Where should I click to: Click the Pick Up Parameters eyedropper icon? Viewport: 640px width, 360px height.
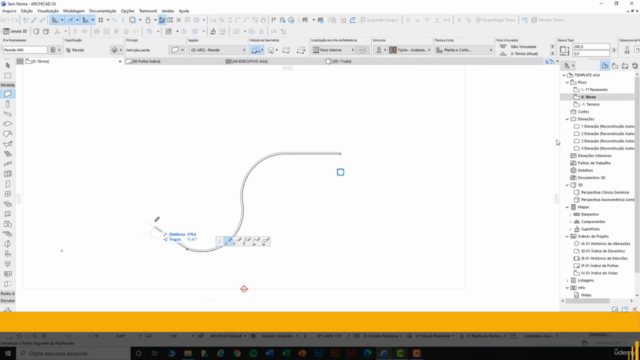pos(34,20)
